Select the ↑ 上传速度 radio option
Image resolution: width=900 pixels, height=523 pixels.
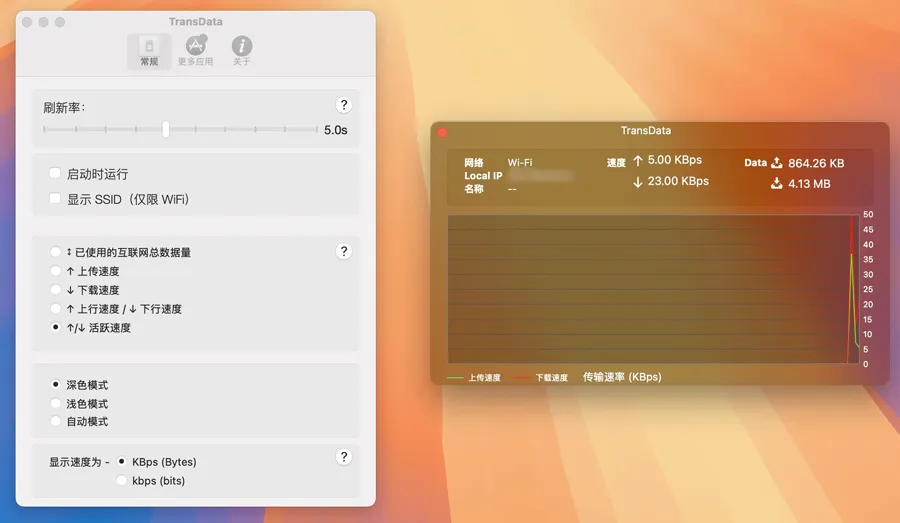coord(56,271)
